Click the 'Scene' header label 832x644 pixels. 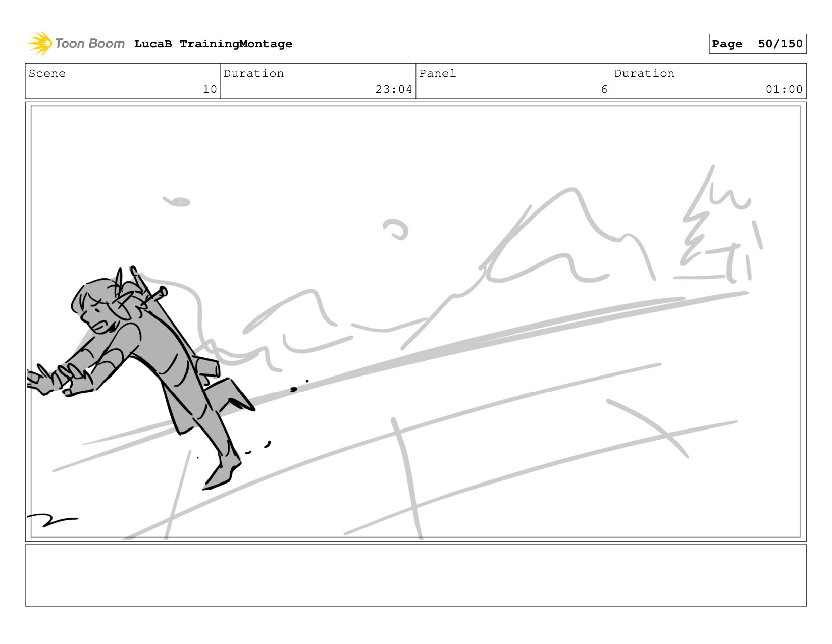point(47,73)
